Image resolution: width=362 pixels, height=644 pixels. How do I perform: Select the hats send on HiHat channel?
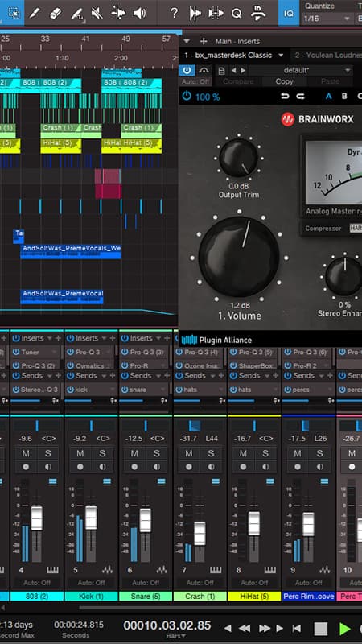[x=253, y=390]
